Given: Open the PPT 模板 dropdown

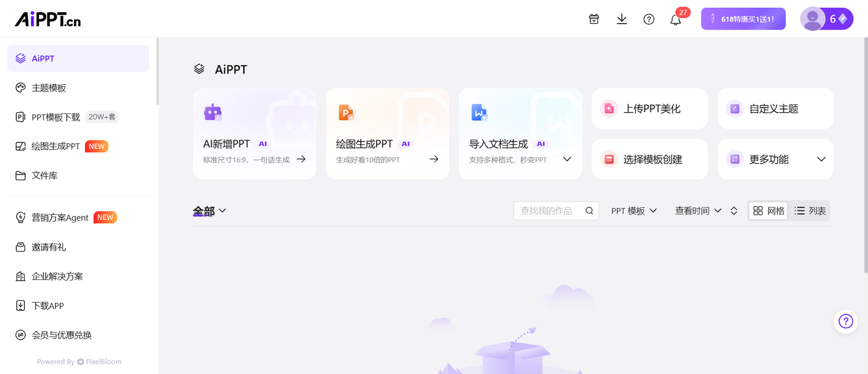Looking at the screenshot, I should click(x=634, y=211).
